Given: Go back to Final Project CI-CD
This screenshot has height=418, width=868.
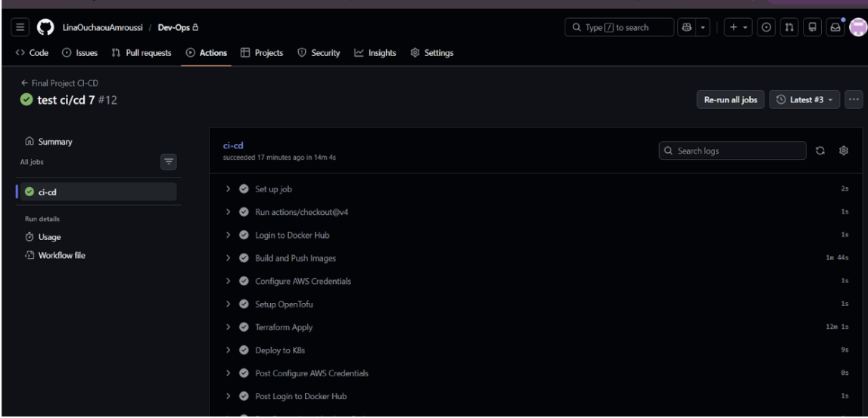Looking at the screenshot, I should pos(60,83).
